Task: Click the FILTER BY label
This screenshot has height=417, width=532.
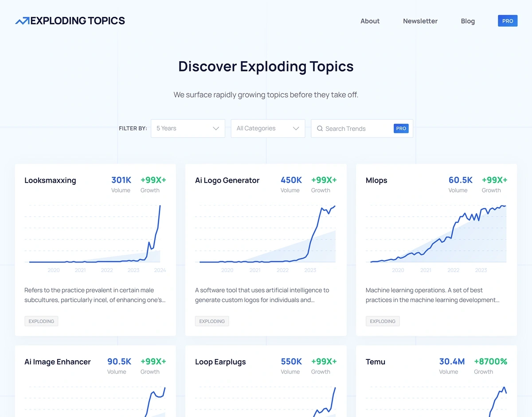Action: [133, 129]
